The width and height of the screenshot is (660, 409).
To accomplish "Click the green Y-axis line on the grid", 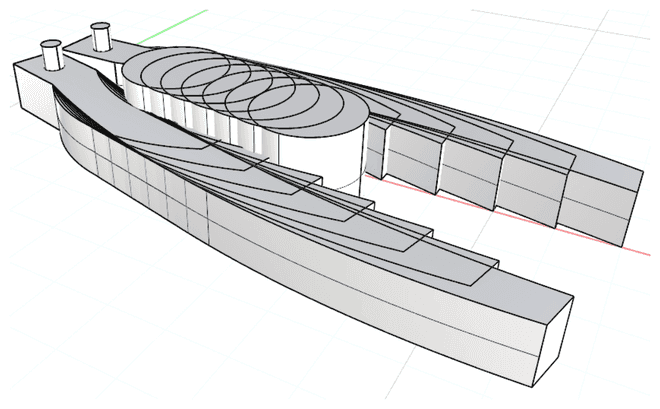I will (x=172, y=27).
